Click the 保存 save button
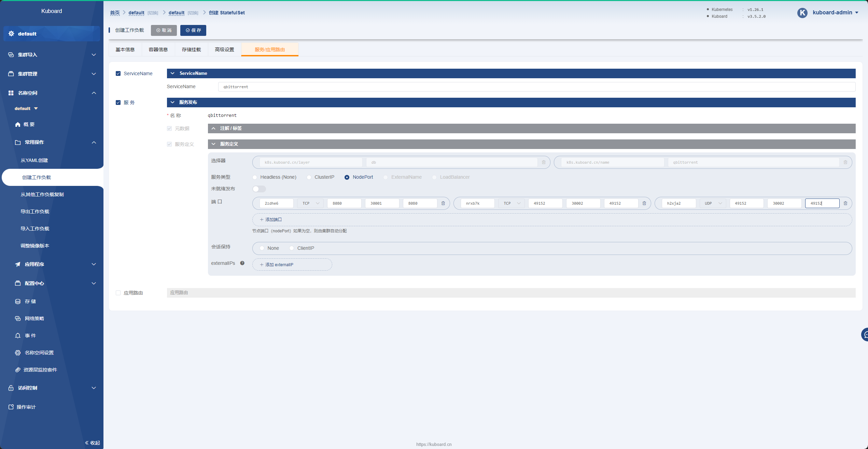The height and width of the screenshot is (449, 868). pyautogui.click(x=193, y=30)
